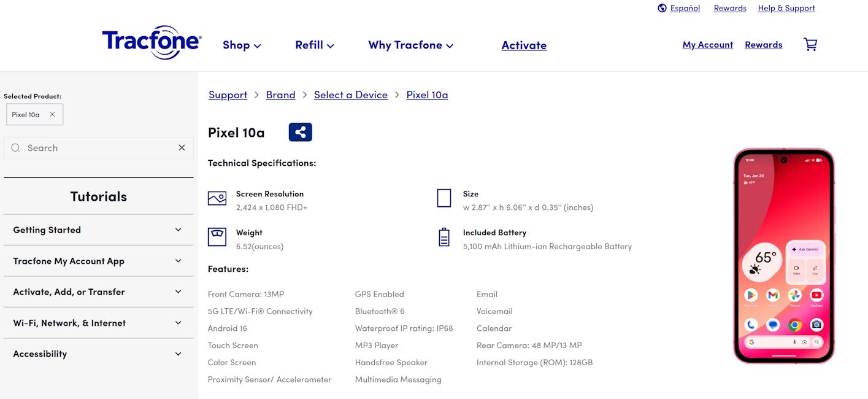This screenshot has height=399, width=868.
Task: Clear the search field with the X
Action: [182, 147]
